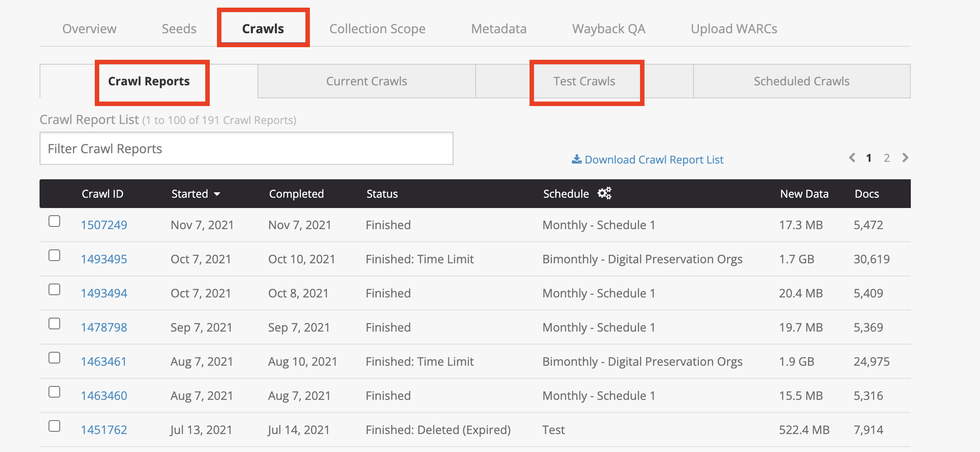The height and width of the screenshot is (452, 980).
Task: Open the Scheduled Crawls tab
Action: 802,81
